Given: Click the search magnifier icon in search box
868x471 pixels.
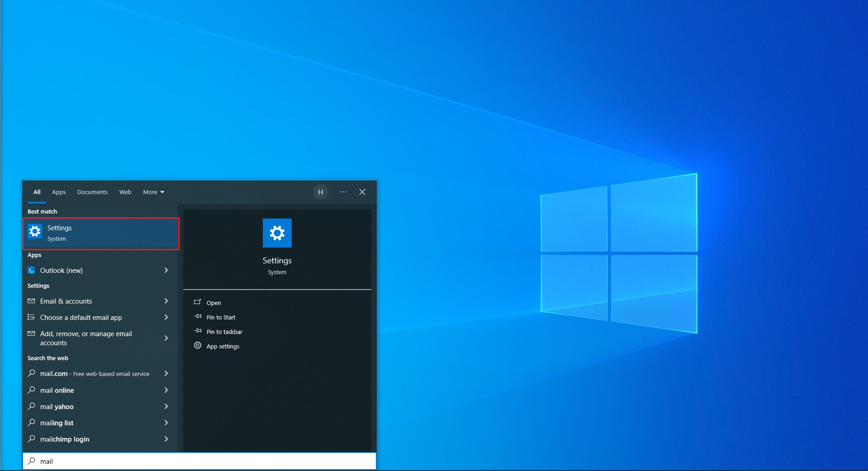Looking at the screenshot, I should click(x=31, y=461).
